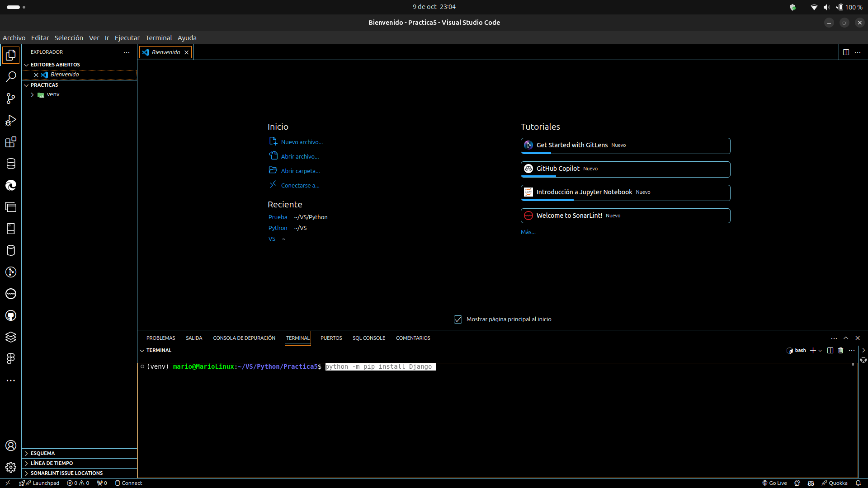Open Welcome to SonarLint! tutorial
Image resolution: width=868 pixels, height=488 pixels.
(x=625, y=216)
